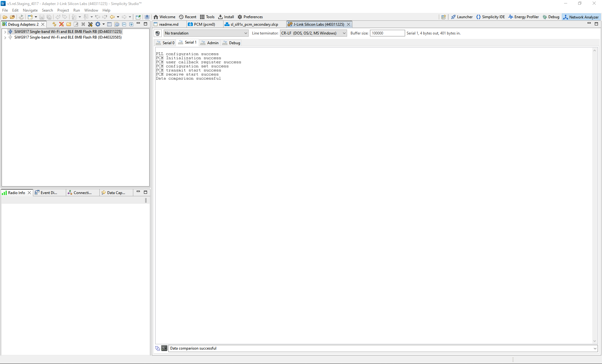Open the No translation dropdown
This screenshot has height=364, width=602.
206,33
